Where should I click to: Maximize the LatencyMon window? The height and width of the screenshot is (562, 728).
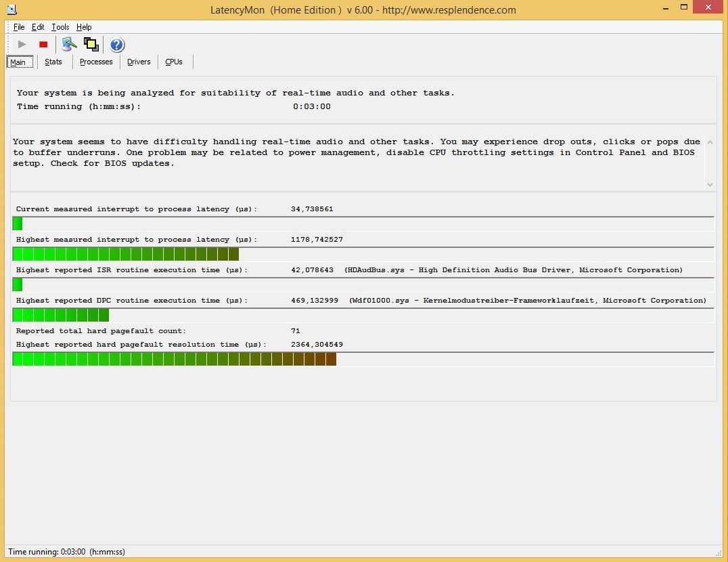click(x=683, y=7)
